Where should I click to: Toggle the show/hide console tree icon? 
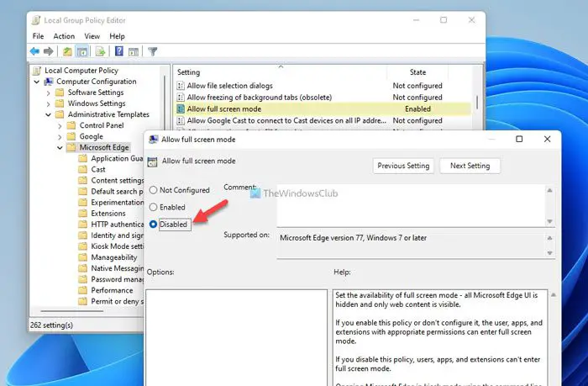pos(81,51)
